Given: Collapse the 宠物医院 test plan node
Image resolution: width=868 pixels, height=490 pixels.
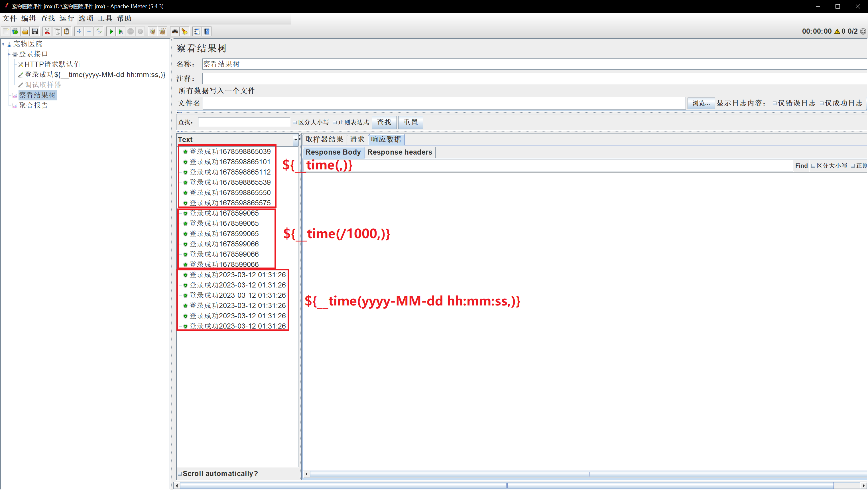Looking at the screenshot, I should click(3, 44).
